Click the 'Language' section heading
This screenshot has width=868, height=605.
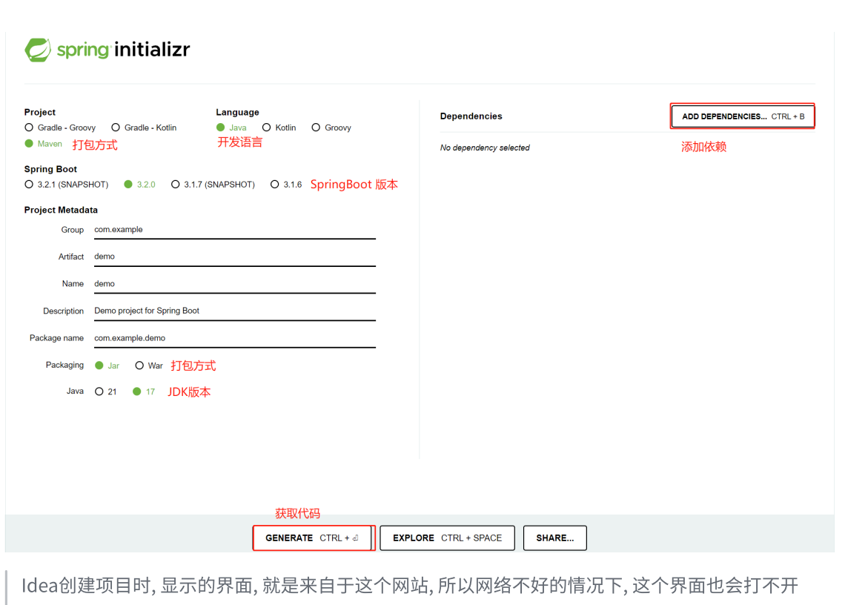[x=237, y=113]
